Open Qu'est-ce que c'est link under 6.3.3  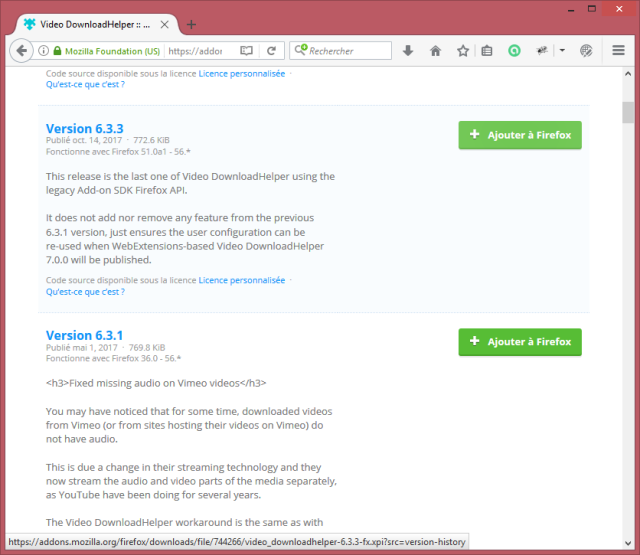85,292
